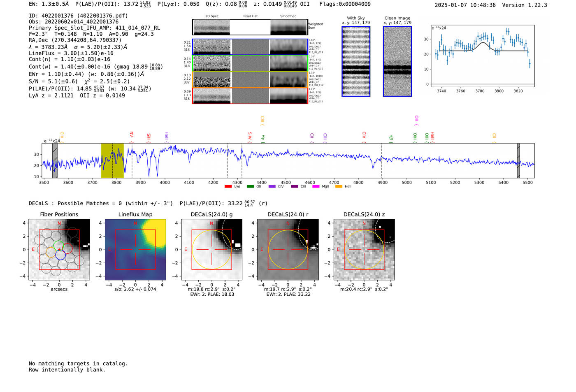Select the orange-bordered fiber spectrum row
This screenshot has width=576, height=392.
point(250,79)
